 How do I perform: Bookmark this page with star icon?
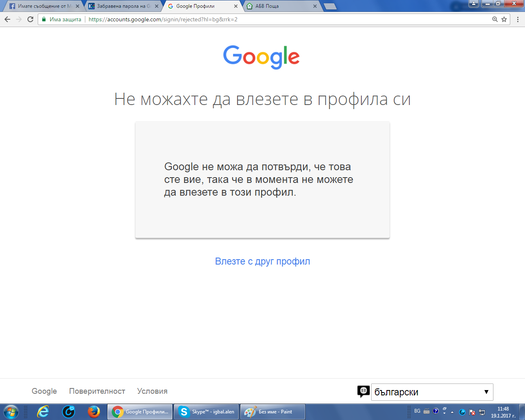pyautogui.click(x=504, y=19)
